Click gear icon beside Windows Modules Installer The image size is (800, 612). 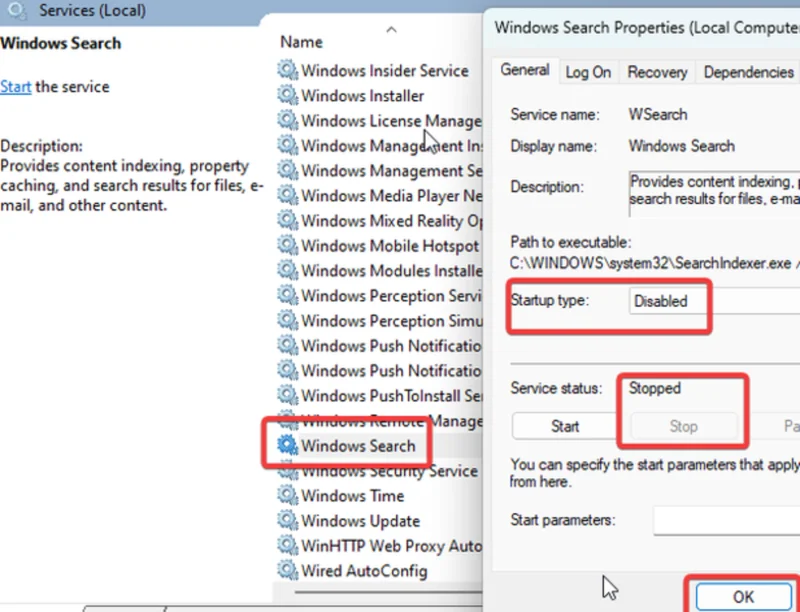[287, 270]
